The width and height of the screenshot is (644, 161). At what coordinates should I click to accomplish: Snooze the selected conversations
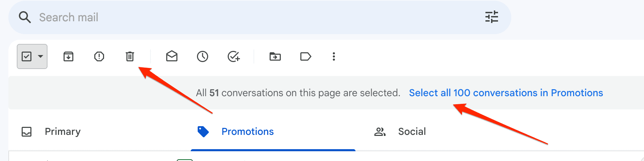pos(203,56)
